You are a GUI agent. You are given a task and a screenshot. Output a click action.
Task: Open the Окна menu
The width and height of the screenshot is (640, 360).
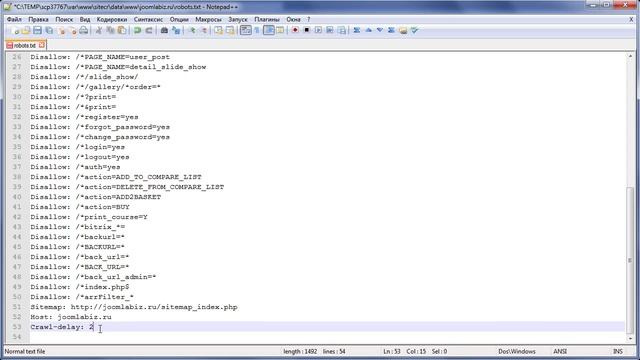[293, 19]
